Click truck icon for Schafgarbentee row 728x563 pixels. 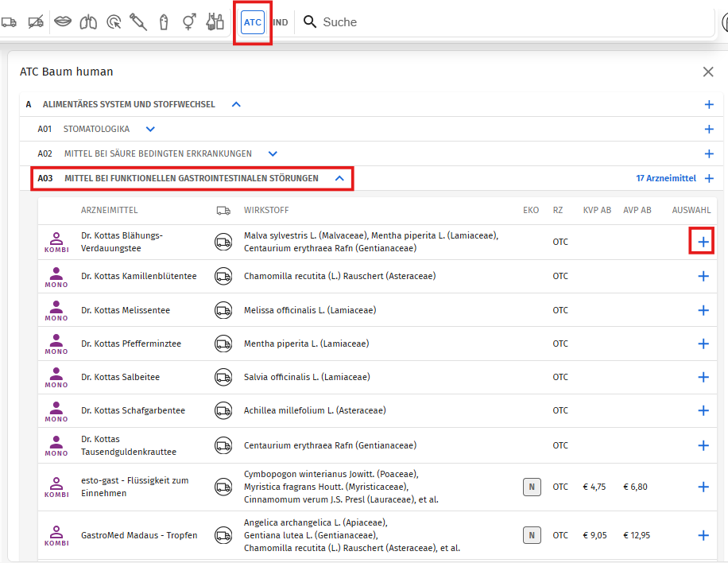coord(223,410)
